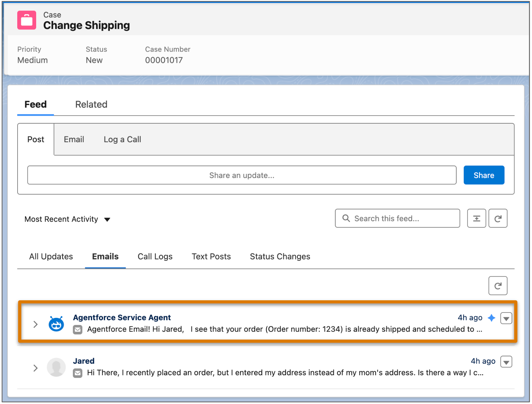Open the Agentforce Service Agent profile link
The image size is (532, 404).
[122, 318]
